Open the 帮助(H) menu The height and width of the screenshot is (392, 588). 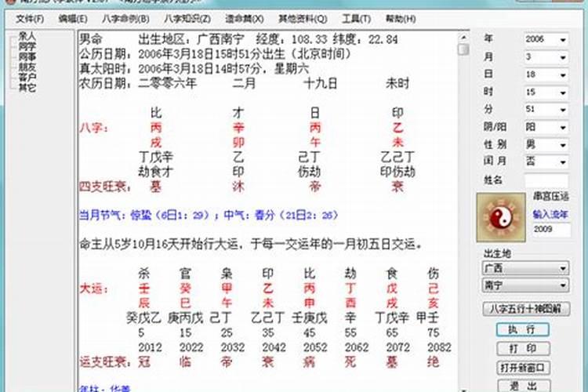(x=401, y=19)
